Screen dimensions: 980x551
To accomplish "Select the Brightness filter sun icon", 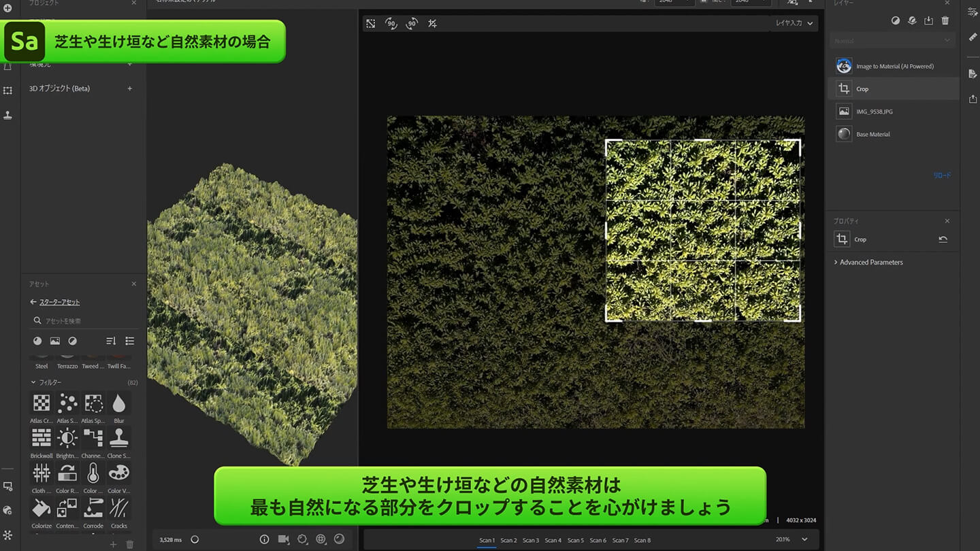I will pos(67,438).
